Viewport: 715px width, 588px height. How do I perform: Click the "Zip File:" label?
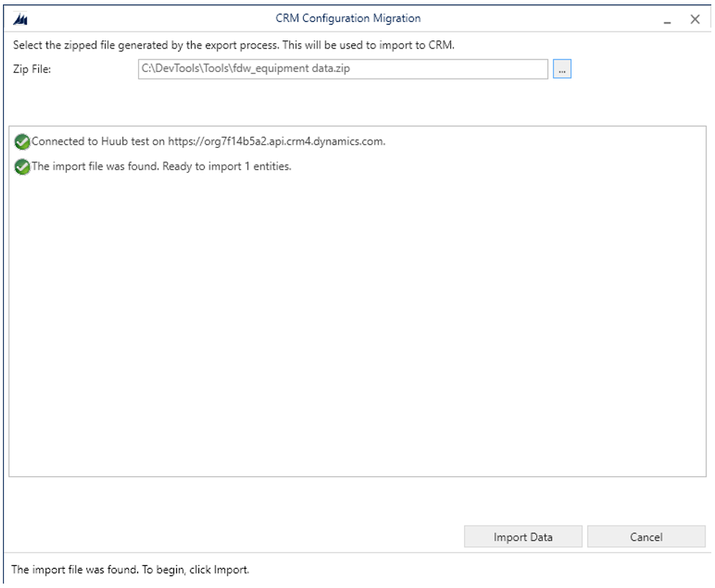(33, 69)
